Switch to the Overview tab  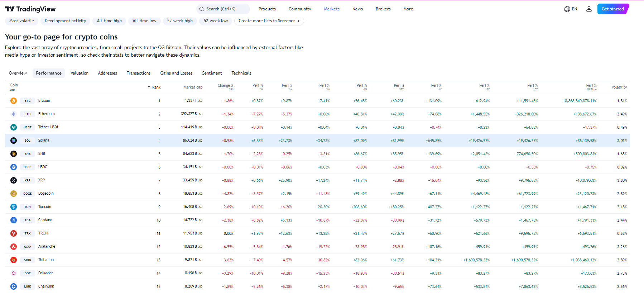pyautogui.click(x=18, y=73)
